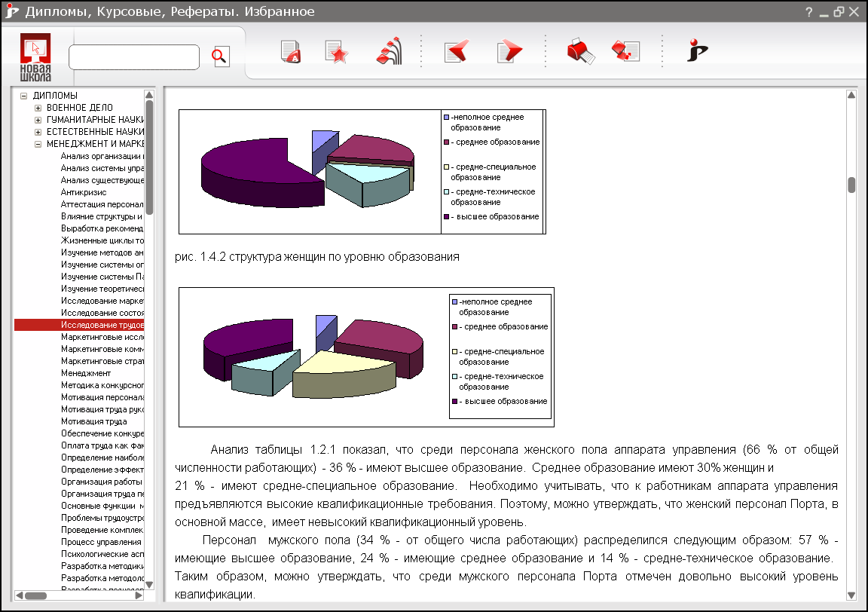868x612 pixels.
Task: Click the red printer icon
Action: 580,51
